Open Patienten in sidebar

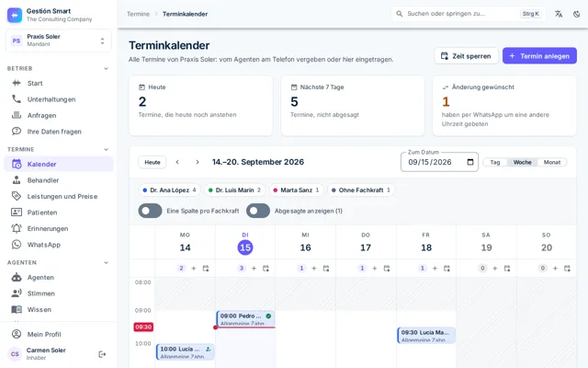pos(59,213)
